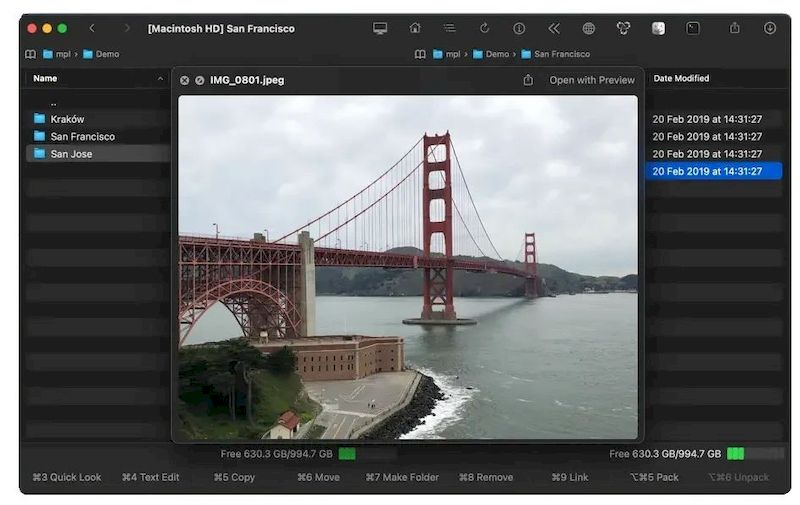Sort by Name column header
The width and height of the screenshot is (800, 505).
[45, 78]
